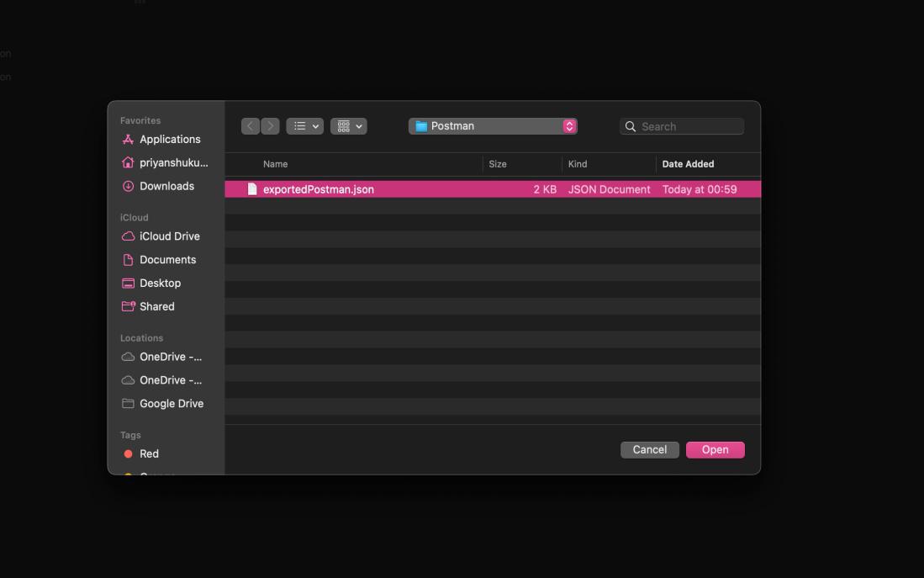Viewport: 924px width, 578px height.
Task: Click the JSON Document kind cell
Action: 610,189
